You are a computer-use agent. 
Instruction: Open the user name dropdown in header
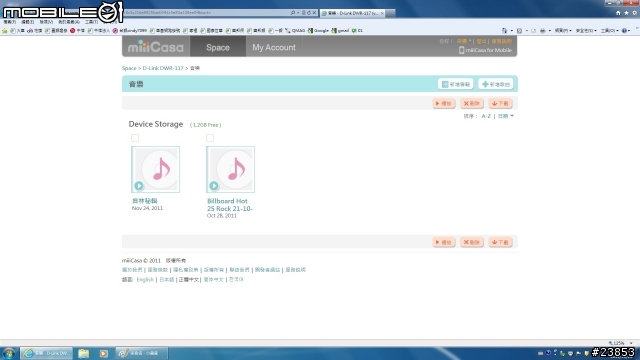coord(464,41)
